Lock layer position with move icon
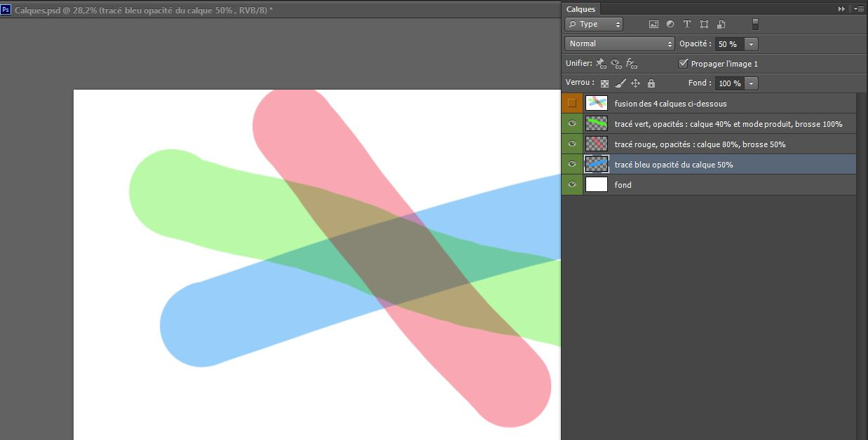 coord(636,83)
